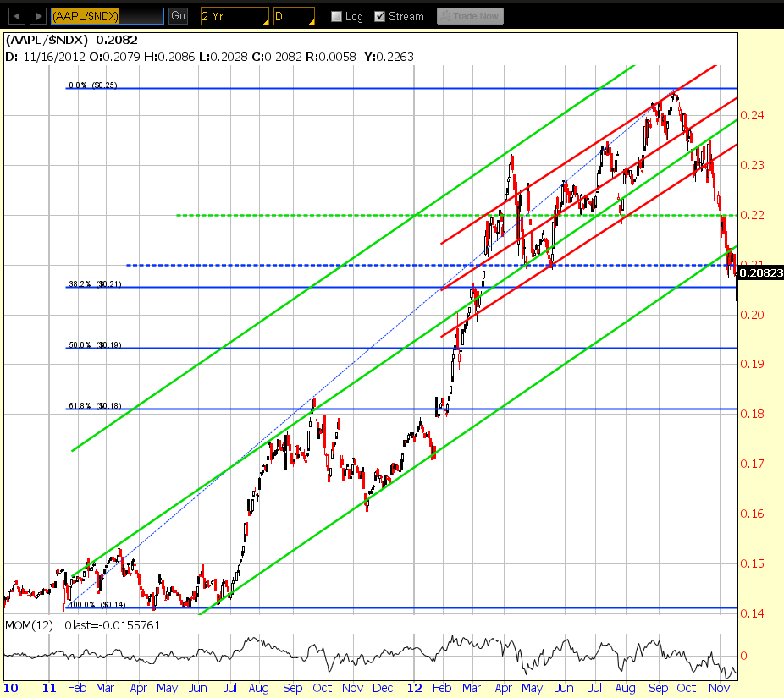
Task: Select the 0.23 price axis label
Action: click(x=752, y=165)
